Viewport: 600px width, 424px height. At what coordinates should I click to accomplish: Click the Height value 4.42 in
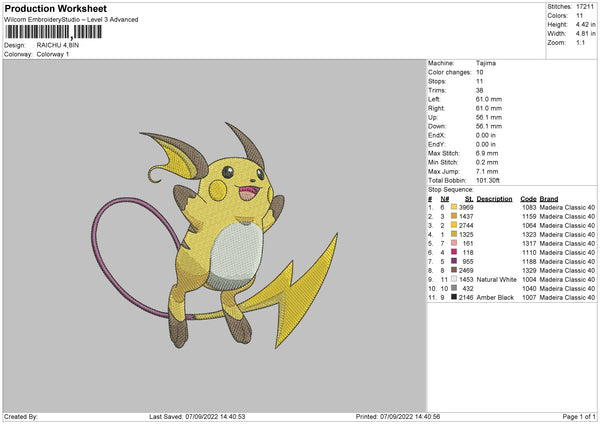click(x=585, y=24)
